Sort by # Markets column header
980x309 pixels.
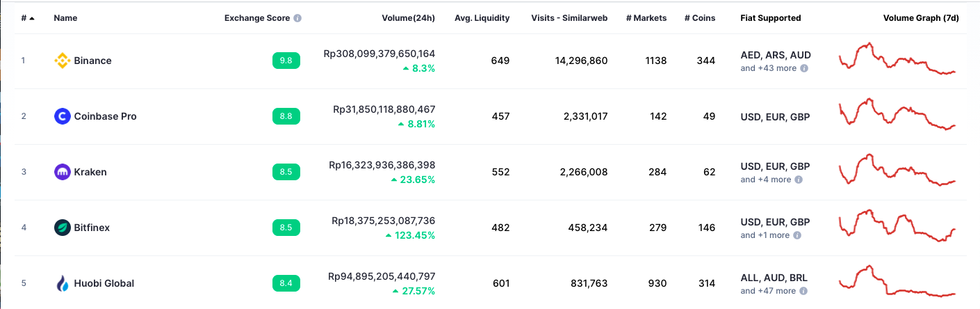click(x=646, y=18)
